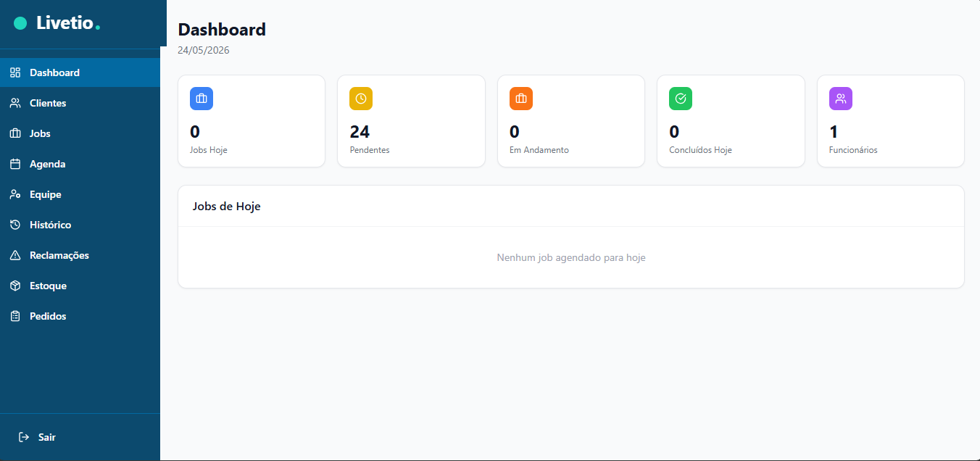This screenshot has width=980, height=461.
Task: Open the Reclamações section
Action: click(80, 255)
